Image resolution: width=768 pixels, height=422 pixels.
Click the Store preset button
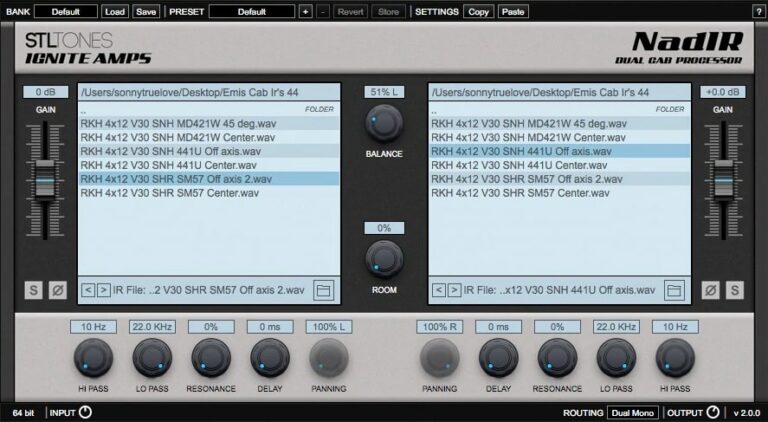tap(388, 12)
